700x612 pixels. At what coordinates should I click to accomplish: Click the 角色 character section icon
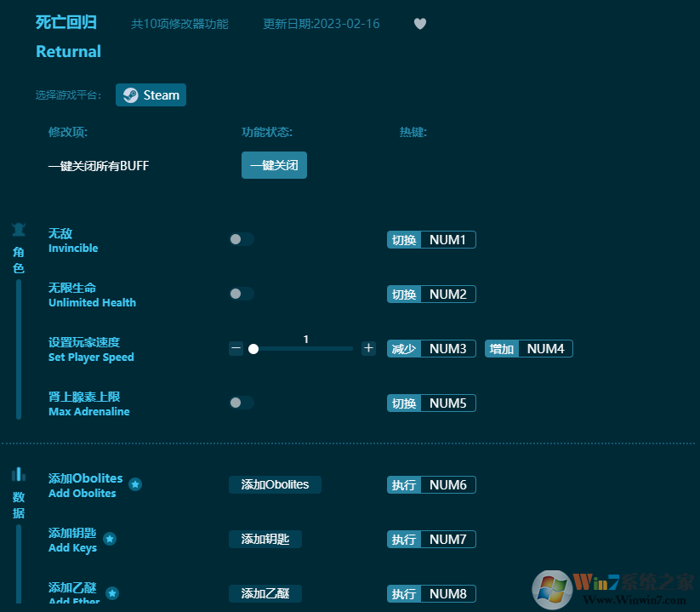(19, 229)
